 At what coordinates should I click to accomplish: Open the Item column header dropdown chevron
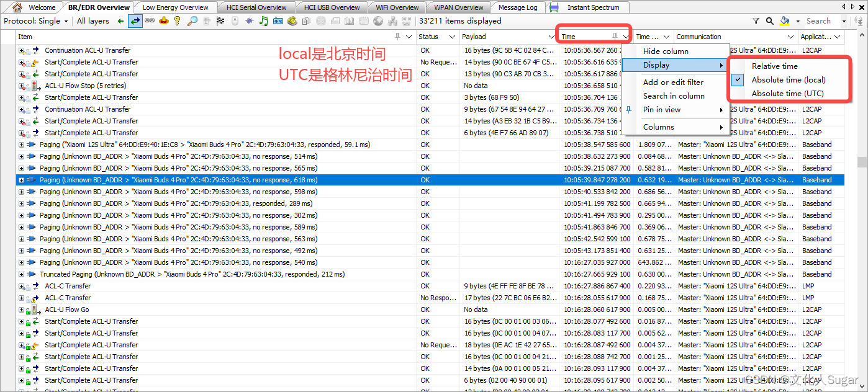(409, 37)
